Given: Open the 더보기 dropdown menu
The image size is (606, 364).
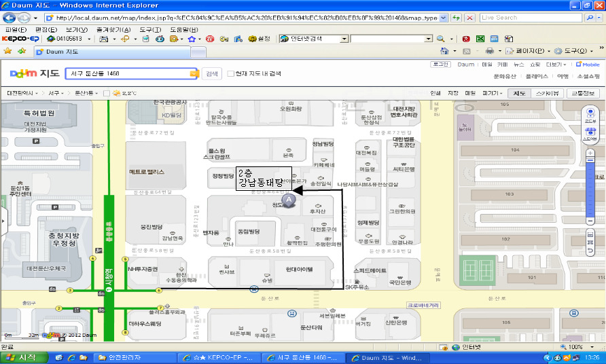Looking at the screenshot, I should [x=556, y=65].
